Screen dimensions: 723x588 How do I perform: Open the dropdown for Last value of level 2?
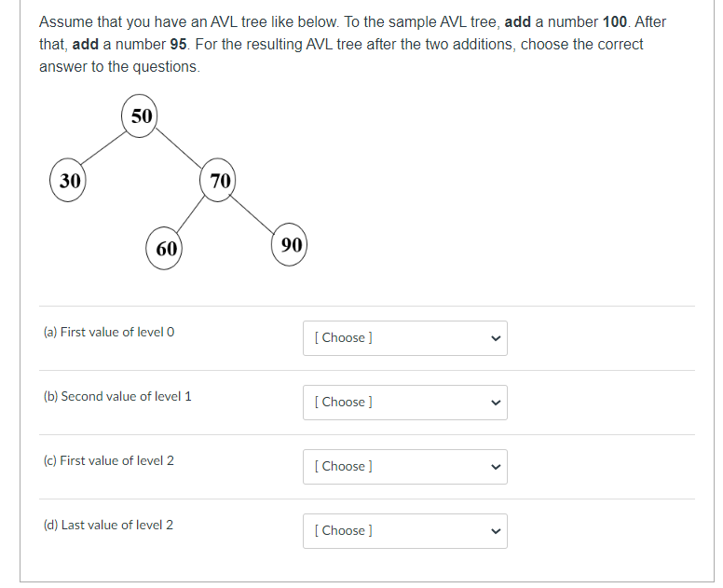coord(405,531)
